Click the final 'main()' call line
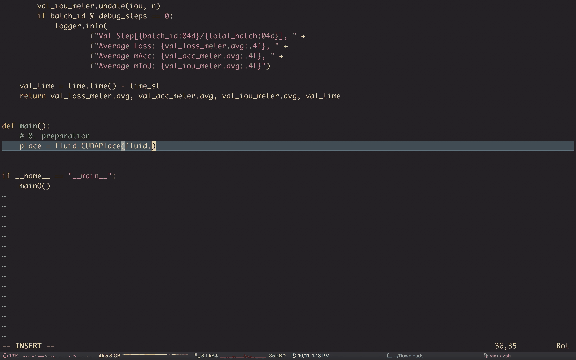This screenshot has width=576, height=360. pos(35,186)
